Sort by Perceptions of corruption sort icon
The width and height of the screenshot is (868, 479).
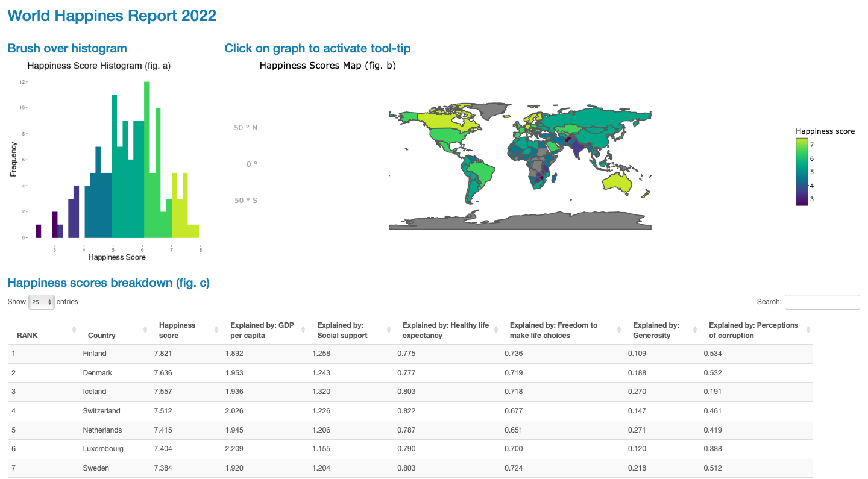[808, 330]
